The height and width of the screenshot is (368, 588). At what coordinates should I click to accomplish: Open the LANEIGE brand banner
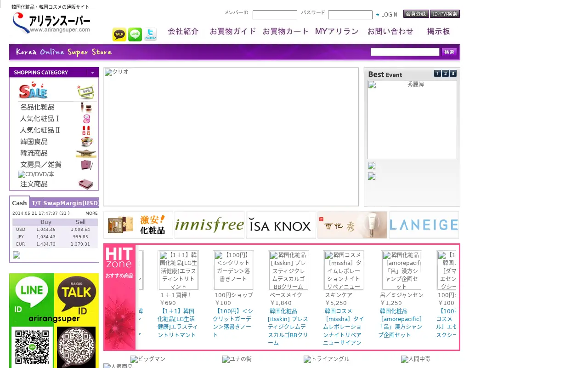point(424,225)
